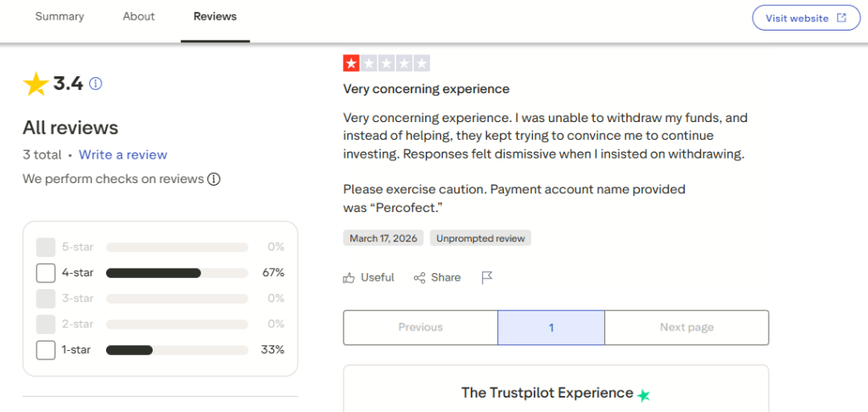
Task: Click the yellow star rating icon
Action: click(36, 84)
